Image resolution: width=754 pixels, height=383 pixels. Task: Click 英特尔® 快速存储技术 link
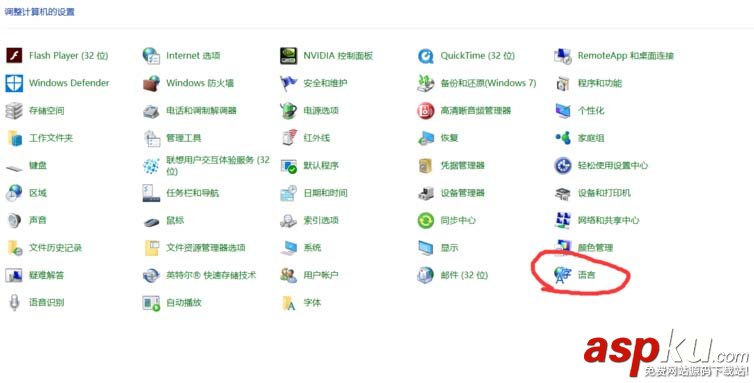[x=211, y=275]
